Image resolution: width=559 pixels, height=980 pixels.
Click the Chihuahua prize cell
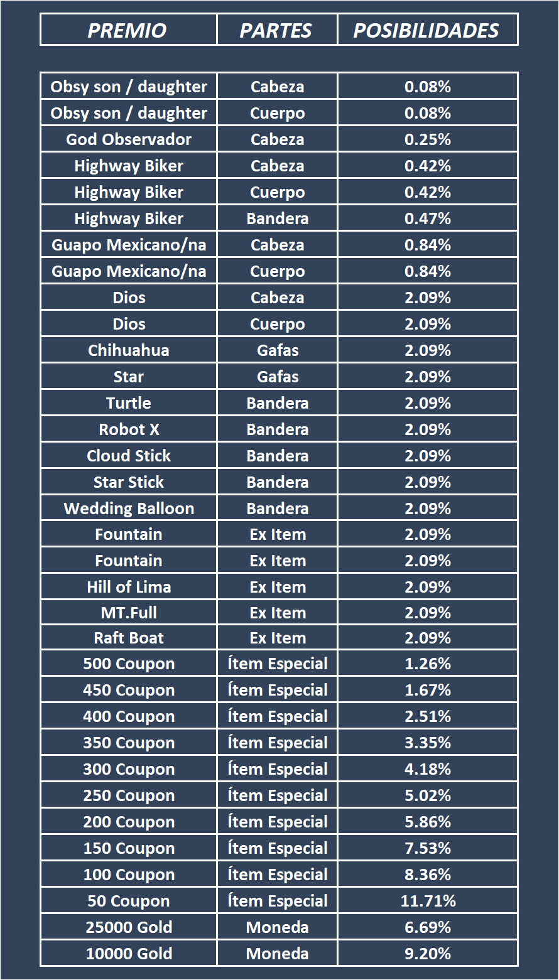click(x=129, y=350)
